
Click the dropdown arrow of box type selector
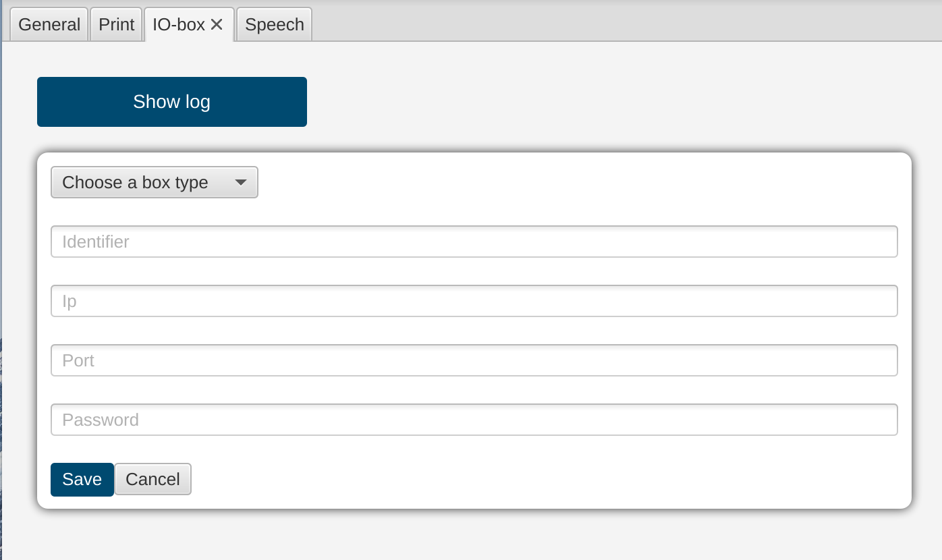pyautogui.click(x=240, y=182)
